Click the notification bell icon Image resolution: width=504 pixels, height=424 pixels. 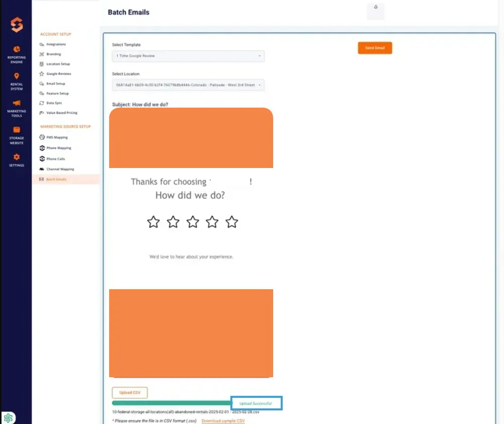[x=375, y=7]
